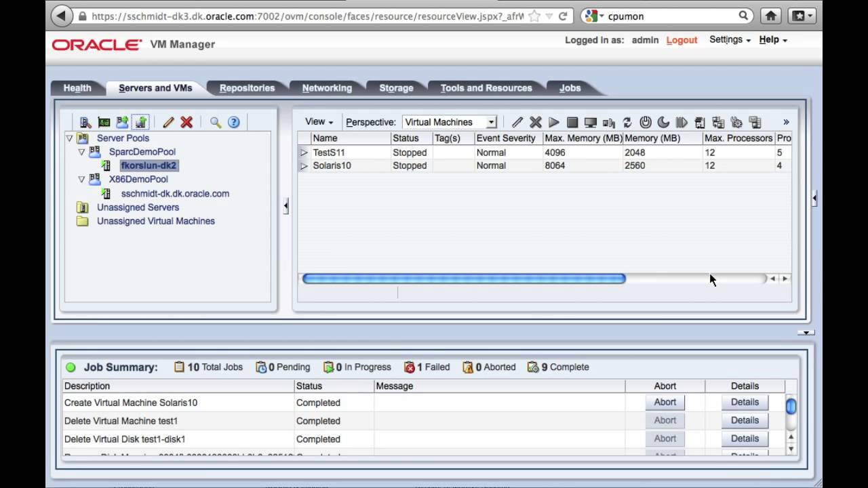Screen dimensions: 868x488
Task: Switch to the Health tab
Action: [x=77, y=88]
